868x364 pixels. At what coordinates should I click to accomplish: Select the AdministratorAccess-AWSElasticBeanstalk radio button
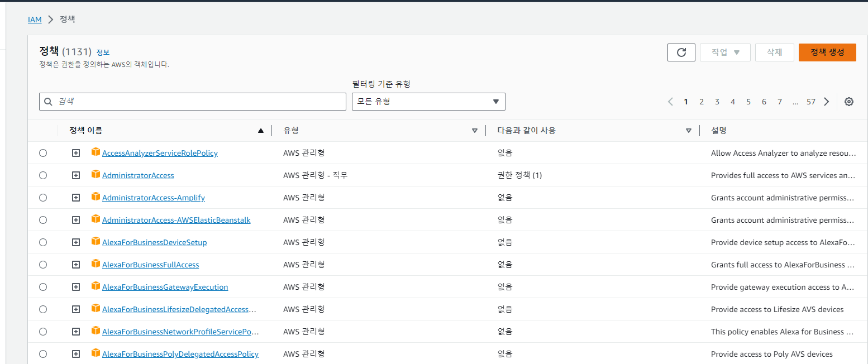point(43,220)
